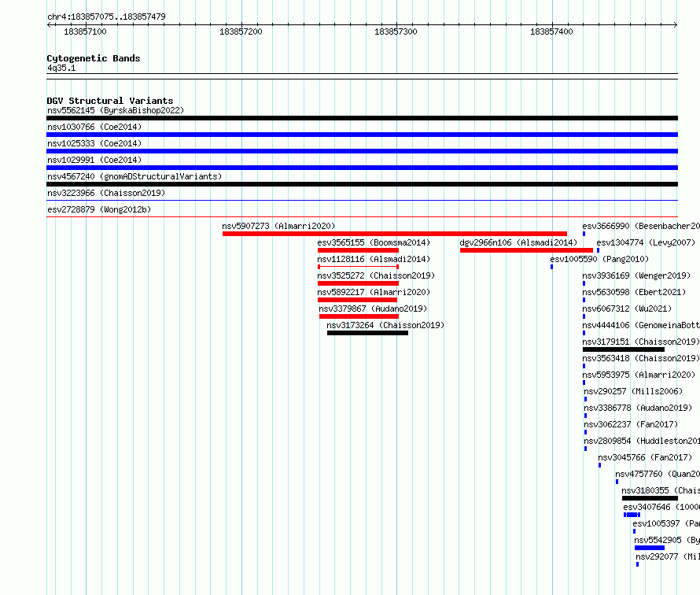Open the esv3666990 (Besenbacher) label

click(641, 226)
